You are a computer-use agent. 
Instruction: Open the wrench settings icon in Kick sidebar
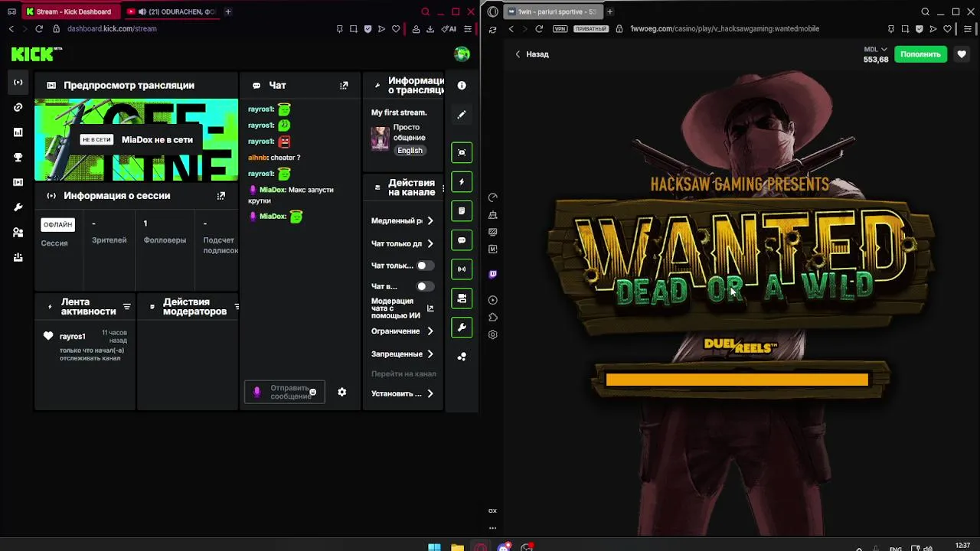[18, 207]
